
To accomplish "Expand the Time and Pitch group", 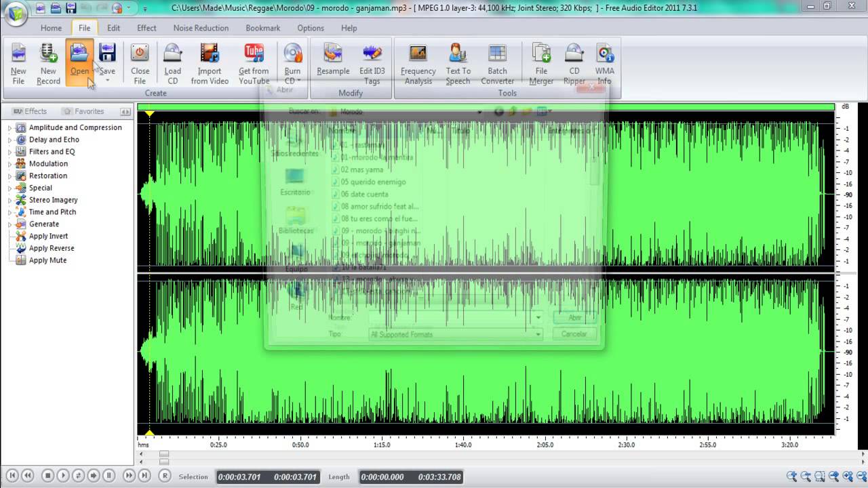I will coord(10,211).
